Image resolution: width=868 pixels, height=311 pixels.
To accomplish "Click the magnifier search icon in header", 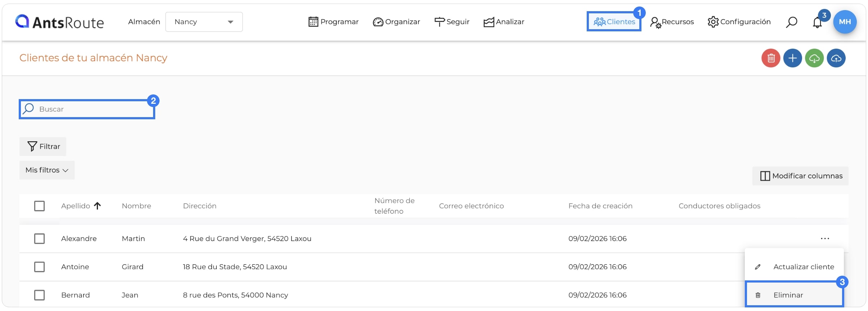I will click(791, 22).
